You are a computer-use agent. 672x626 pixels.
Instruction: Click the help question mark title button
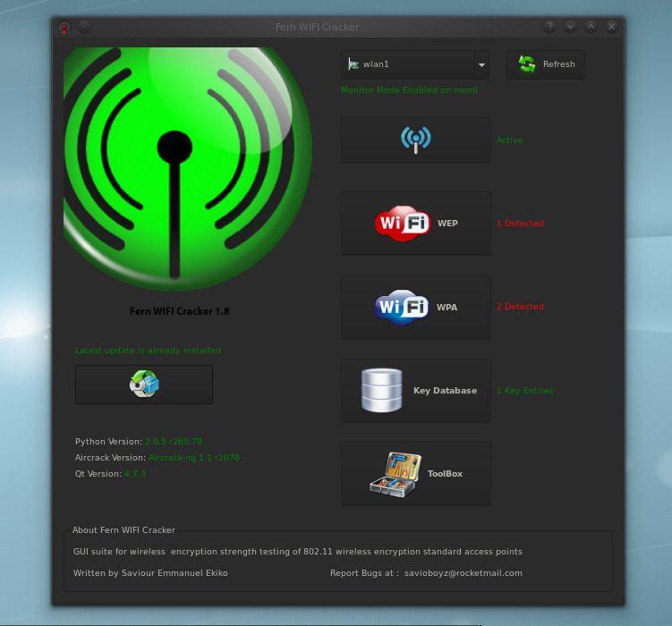(x=549, y=27)
